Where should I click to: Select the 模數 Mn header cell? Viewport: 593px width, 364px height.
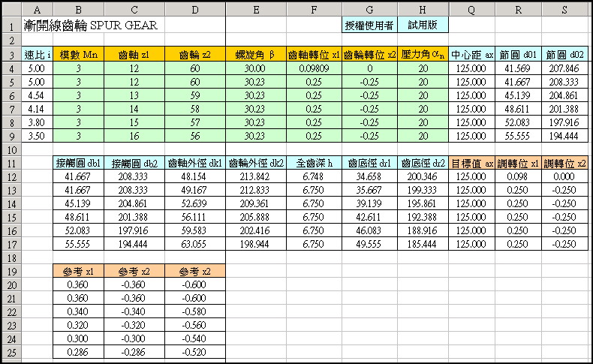point(78,55)
